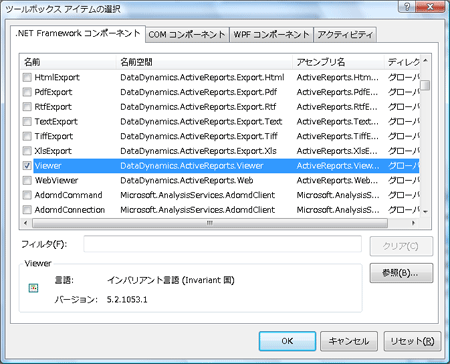
Task: Click DataDynamics.ActiveReports.Viewer namespace cell
Action: click(192, 166)
